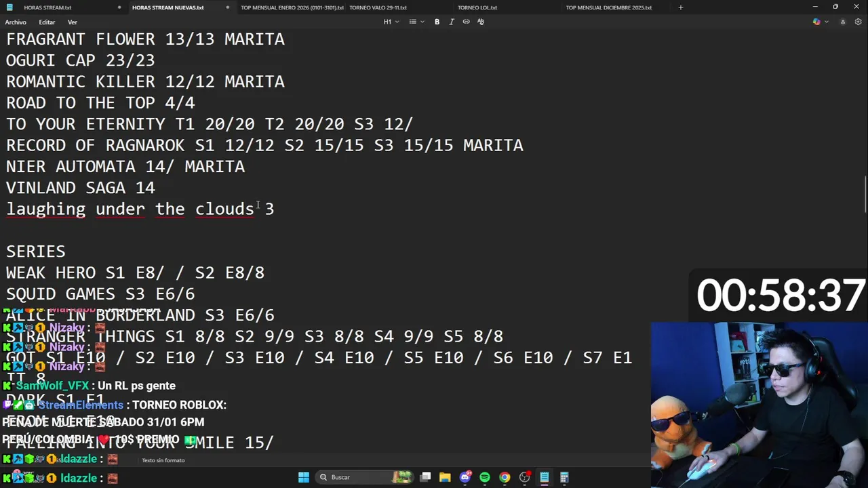
Task: Open the list style dropdown
Action: (416, 22)
